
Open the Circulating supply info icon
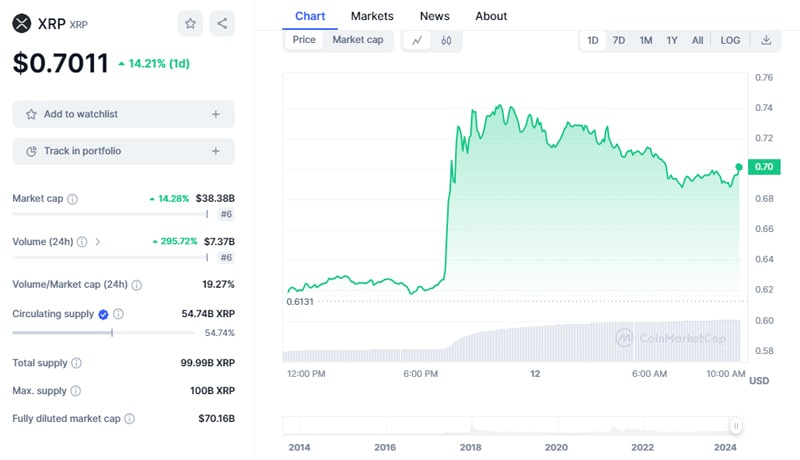coord(118,314)
